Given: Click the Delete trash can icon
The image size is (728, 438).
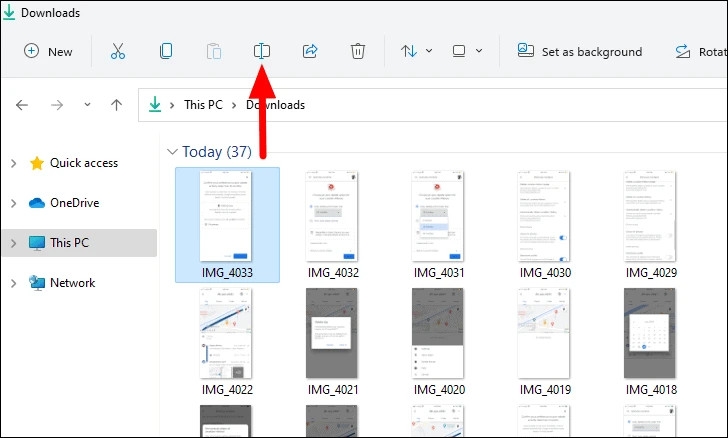Looking at the screenshot, I should point(358,51).
